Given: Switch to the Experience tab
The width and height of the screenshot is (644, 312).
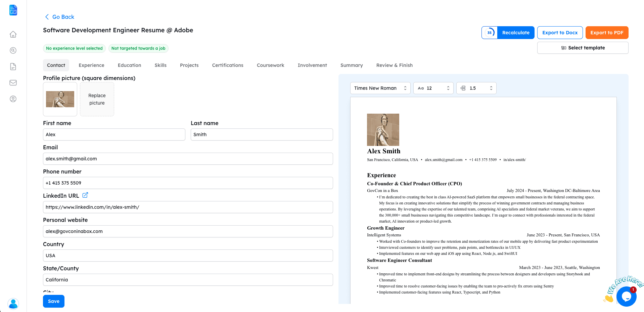Looking at the screenshot, I should pos(91,65).
